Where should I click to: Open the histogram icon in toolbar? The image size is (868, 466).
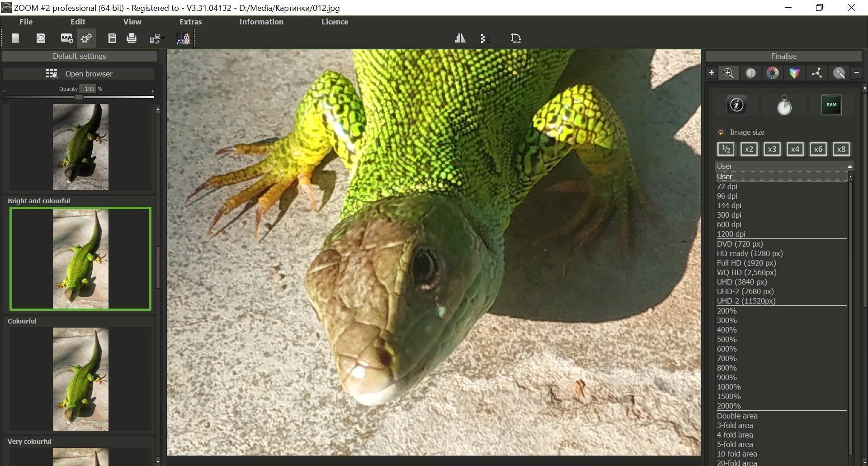point(183,38)
